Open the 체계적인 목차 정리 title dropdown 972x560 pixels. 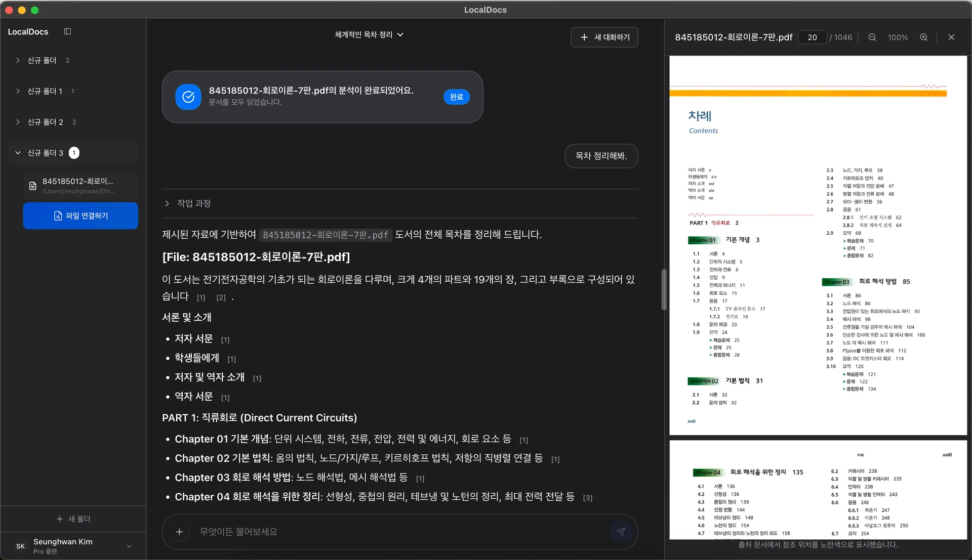[x=400, y=34]
